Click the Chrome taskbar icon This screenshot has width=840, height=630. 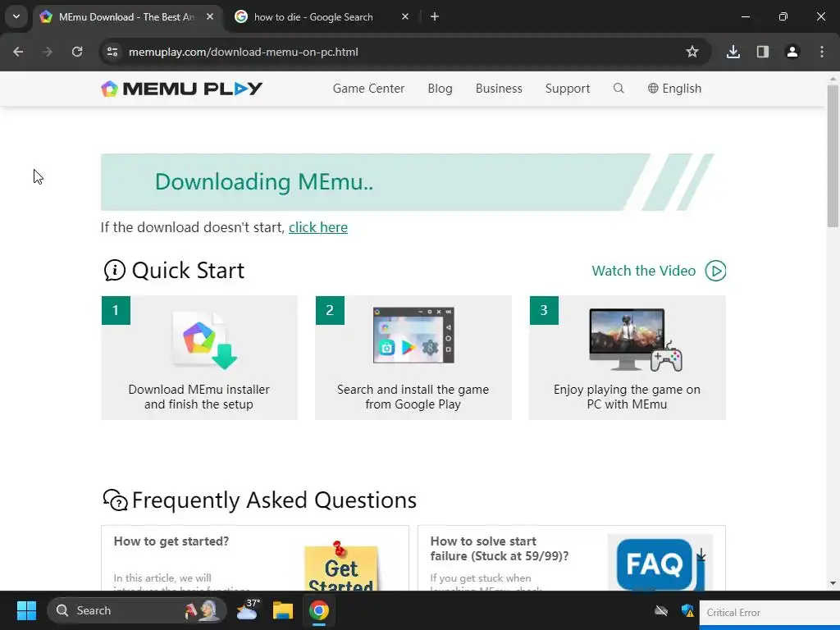[x=319, y=610]
